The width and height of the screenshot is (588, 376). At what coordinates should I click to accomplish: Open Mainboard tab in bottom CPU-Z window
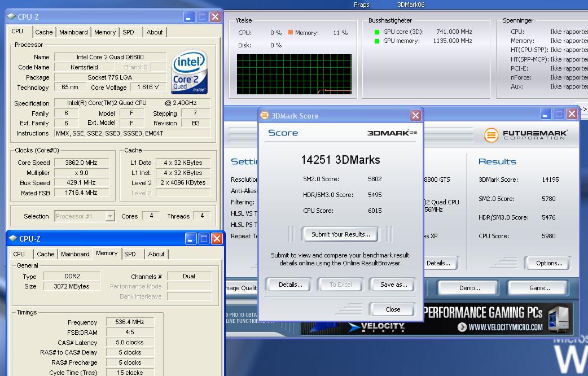coord(75,254)
